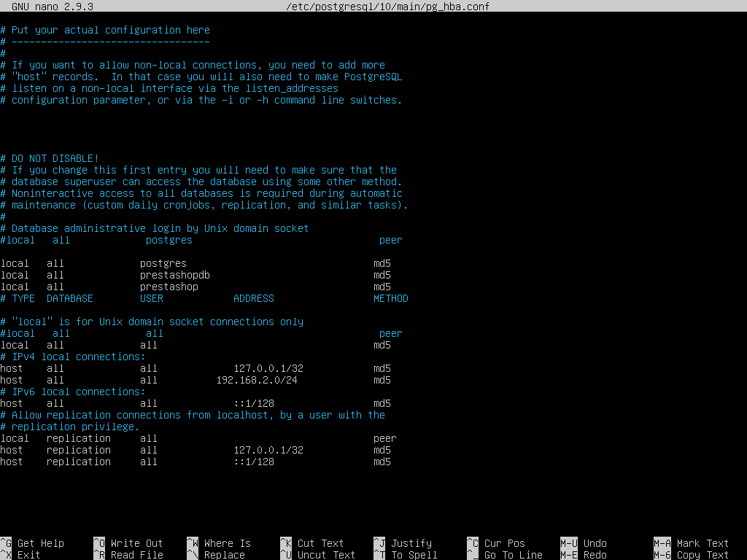The image size is (747, 560).
Task: Click the Get Help shortcut
Action: (40, 543)
